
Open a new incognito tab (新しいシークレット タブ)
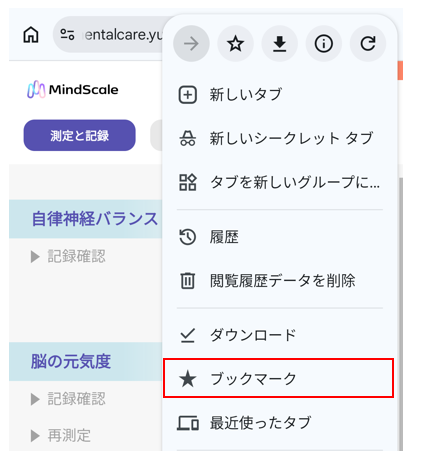pyautogui.click(x=279, y=138)
